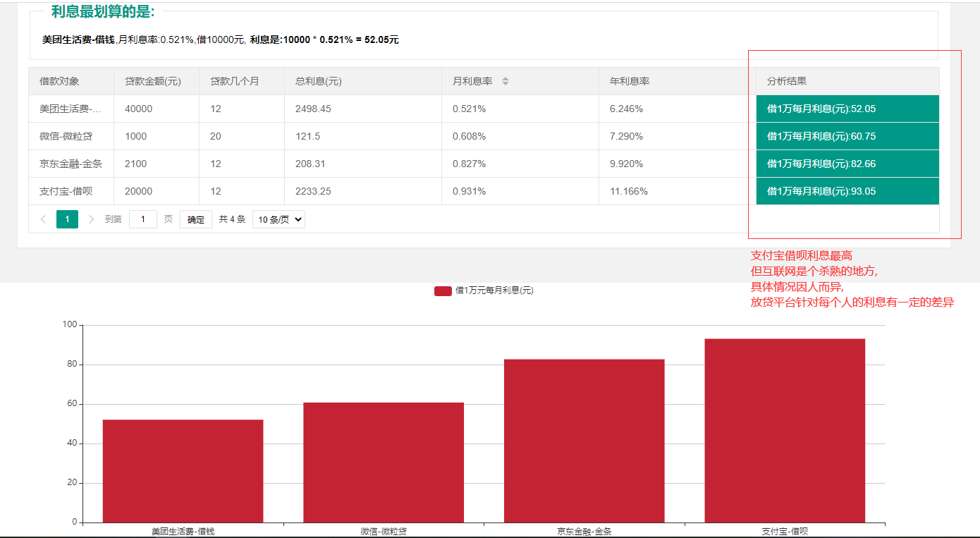Click the 贷款几个月 column header
Image resolution: width=980 pixels, height=538 pixels.
tap(242, 81)
